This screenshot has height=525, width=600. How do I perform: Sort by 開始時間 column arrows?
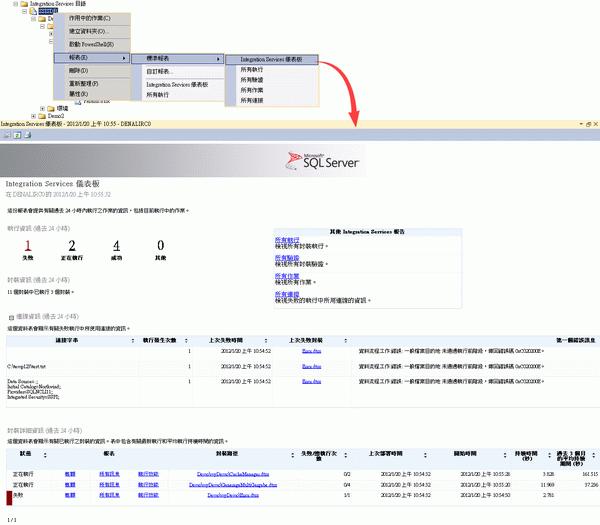(x=505, y=455)
